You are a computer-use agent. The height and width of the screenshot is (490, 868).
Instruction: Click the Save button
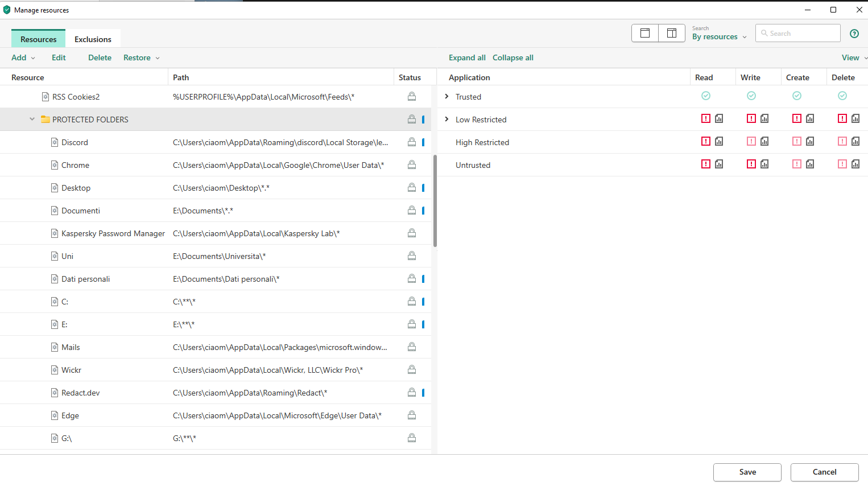point(747,472)
